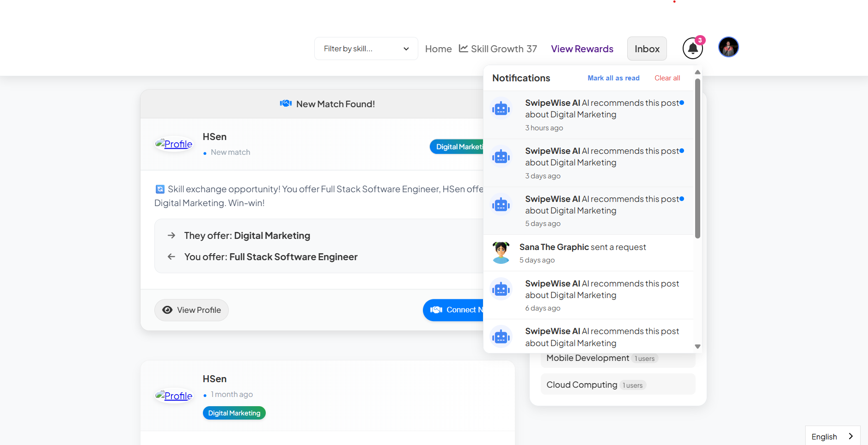The width and height of the screenshot is (868, 445).
Task: Open the 6 days ago SwipeWise AI notification
Action: pyautogui.click(x=589, y=295)
